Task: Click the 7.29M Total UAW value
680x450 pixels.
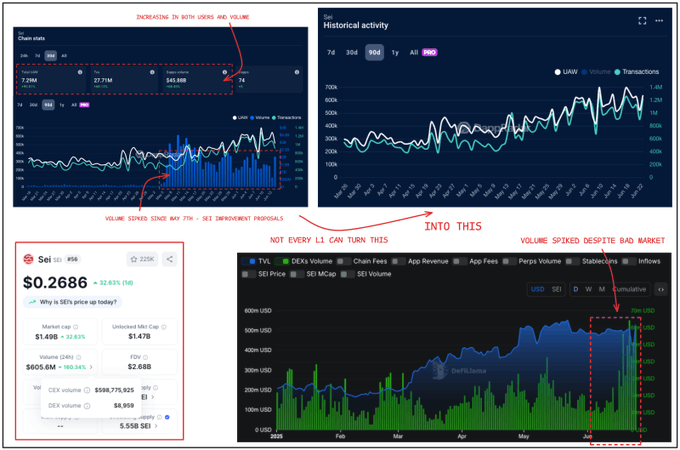Action: tap(29, 80)
